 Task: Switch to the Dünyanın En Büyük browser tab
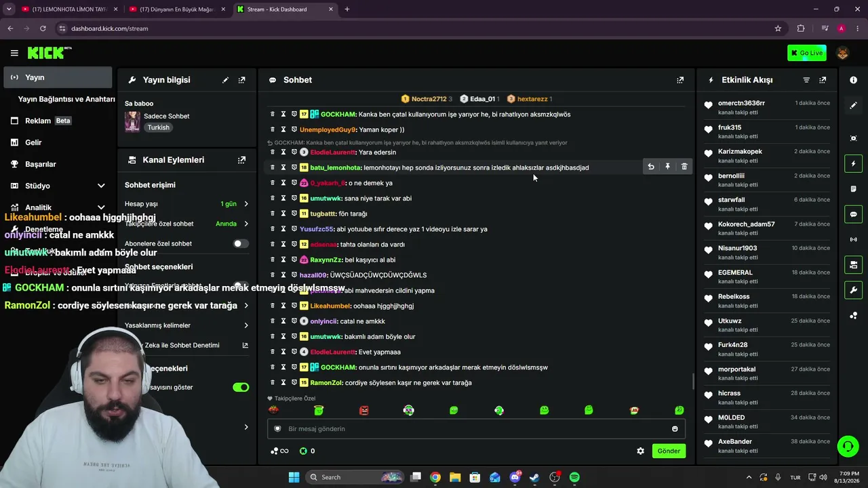click(x=176, y=9)
